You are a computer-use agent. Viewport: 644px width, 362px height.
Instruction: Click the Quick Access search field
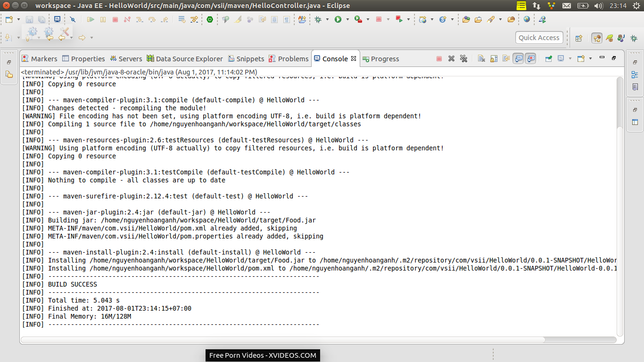(539, 38)
